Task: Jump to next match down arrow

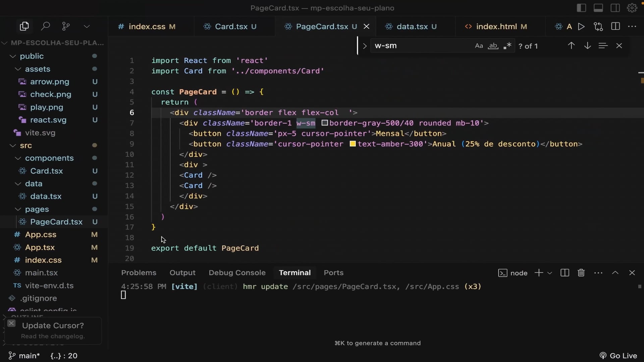Action: click(587, 46)
